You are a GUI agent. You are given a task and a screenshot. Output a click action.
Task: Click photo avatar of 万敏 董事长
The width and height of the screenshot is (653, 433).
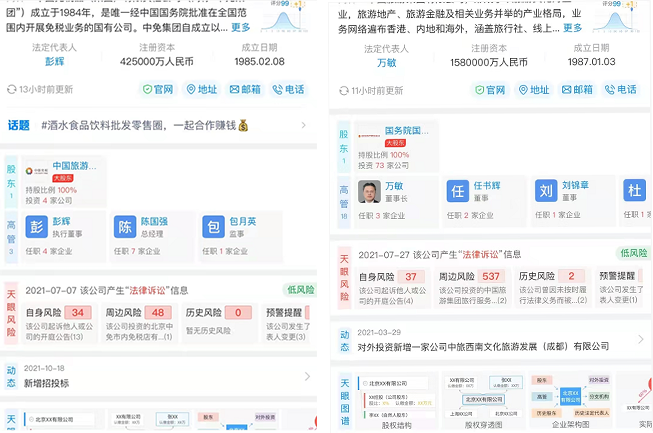[x=369, y=192]
